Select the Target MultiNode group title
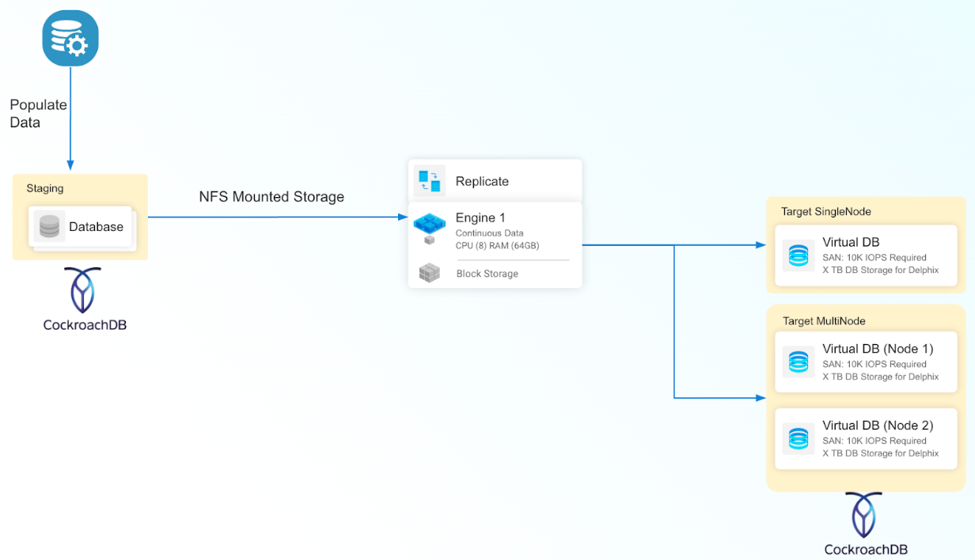This screenshot has width=975, height=560. (824, 321)
